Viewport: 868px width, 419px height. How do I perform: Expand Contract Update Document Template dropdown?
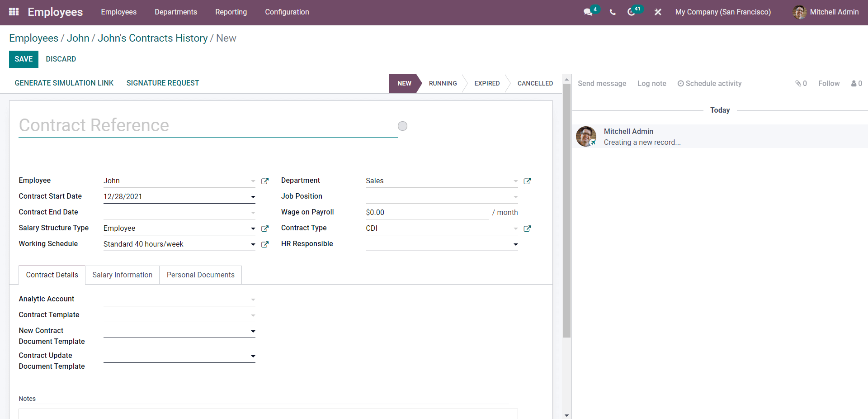253,356
